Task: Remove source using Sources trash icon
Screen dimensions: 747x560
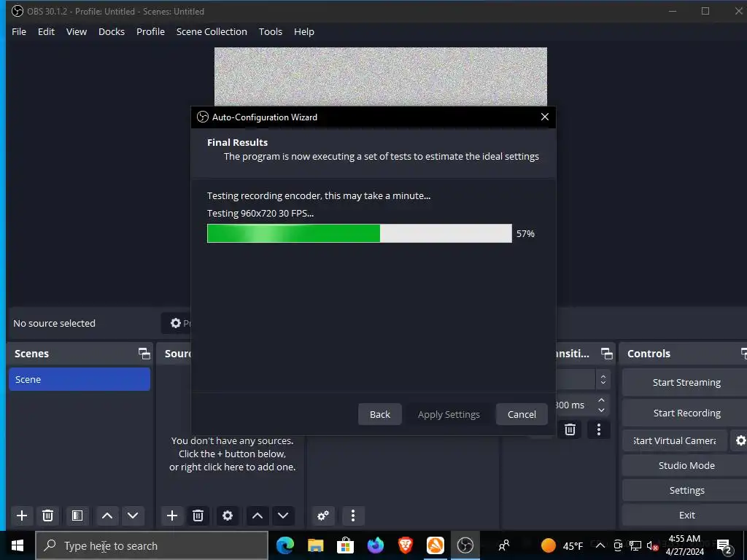Action: coord(198,516)
